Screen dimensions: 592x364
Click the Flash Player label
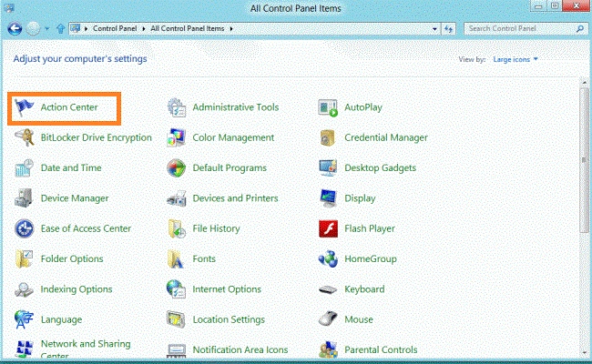coord(370,229)
